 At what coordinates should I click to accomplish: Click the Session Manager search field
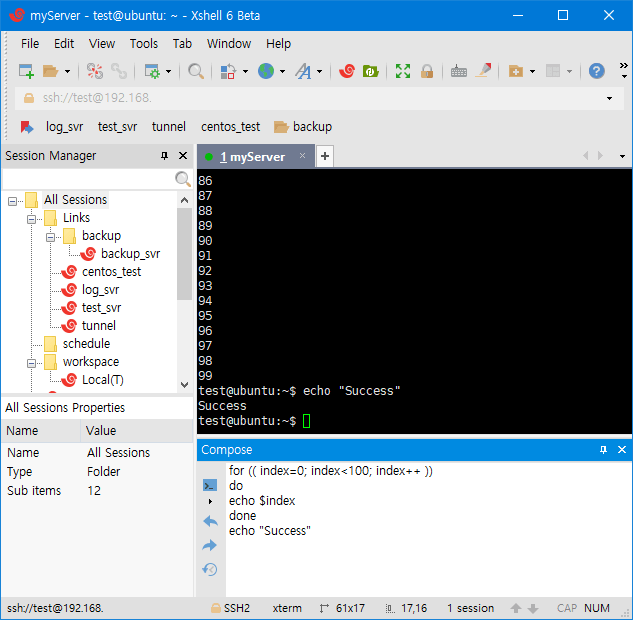coord(88,179)
